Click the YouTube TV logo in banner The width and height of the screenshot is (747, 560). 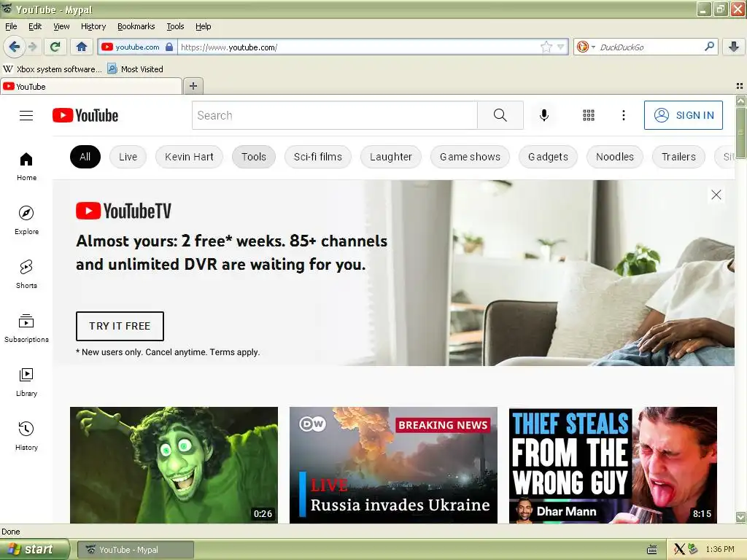(123, 211)
